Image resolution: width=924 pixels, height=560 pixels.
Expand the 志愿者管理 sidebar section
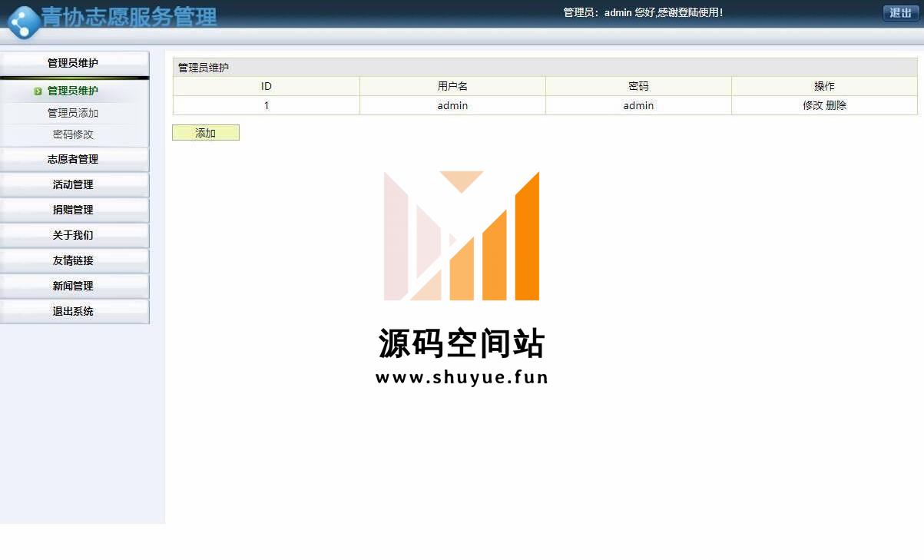click(74, 159)
